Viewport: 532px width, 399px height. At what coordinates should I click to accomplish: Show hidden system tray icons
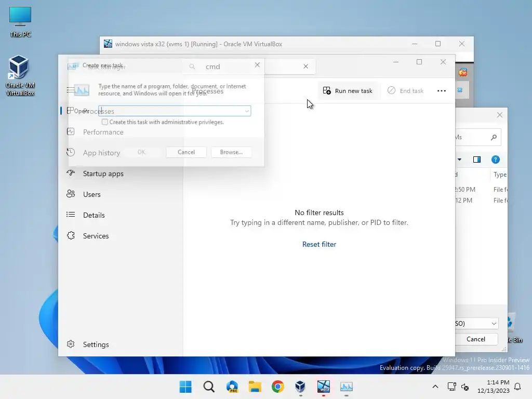[435, 387]
